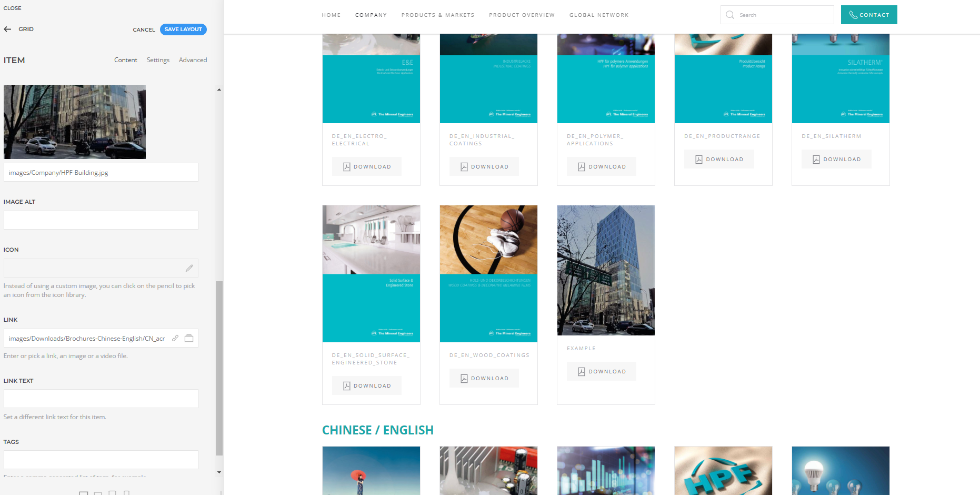Click the sidebar panel vertical scrollbar thumb
This screenshot has height=495, width=980.
[219, 368]
